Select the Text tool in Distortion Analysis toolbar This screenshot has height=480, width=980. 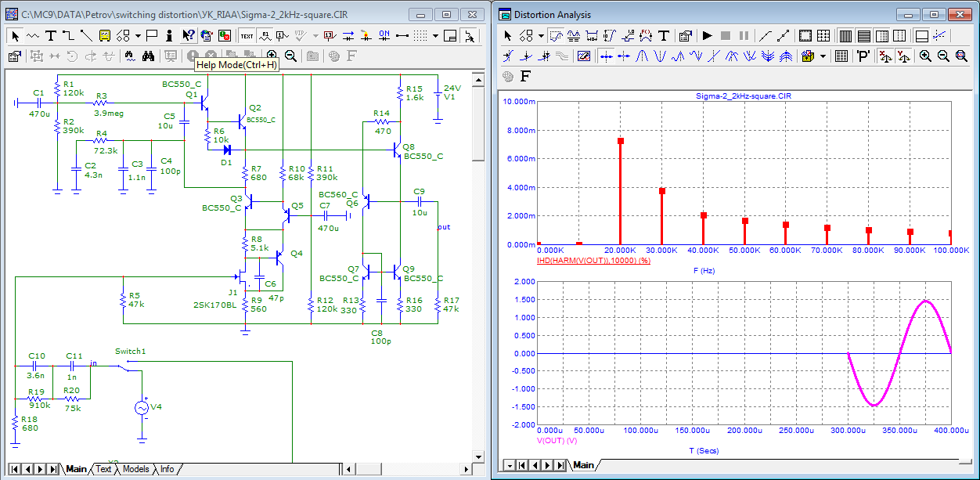(x=664, y=35)
